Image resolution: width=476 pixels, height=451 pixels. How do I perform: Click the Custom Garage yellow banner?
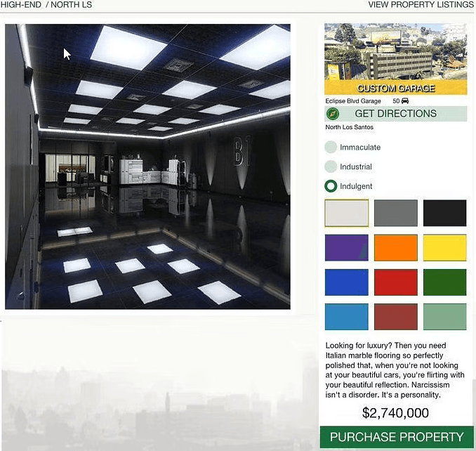pos(395,88)
